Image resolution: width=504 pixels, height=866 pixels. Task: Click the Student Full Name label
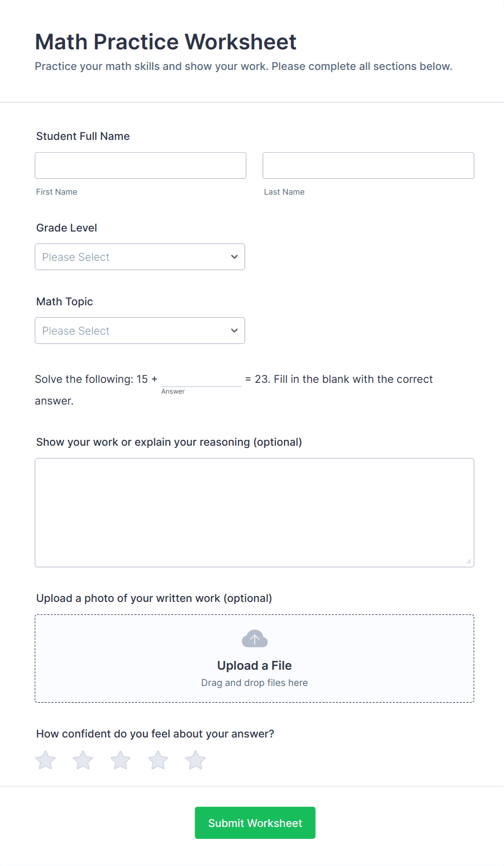[82, 136]
